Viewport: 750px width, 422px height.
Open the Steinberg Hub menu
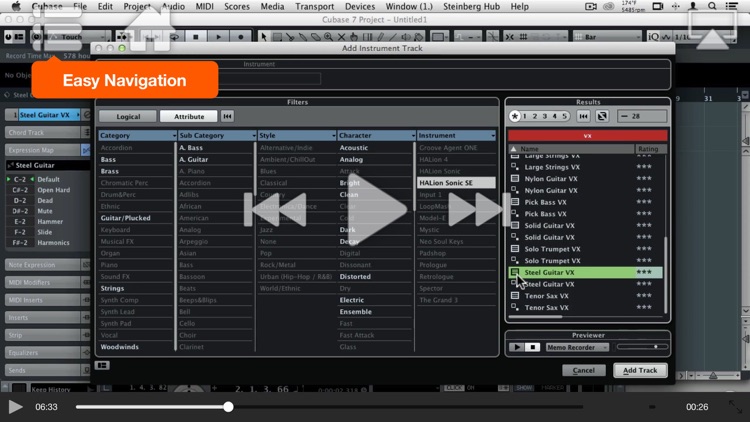point(471,6)
